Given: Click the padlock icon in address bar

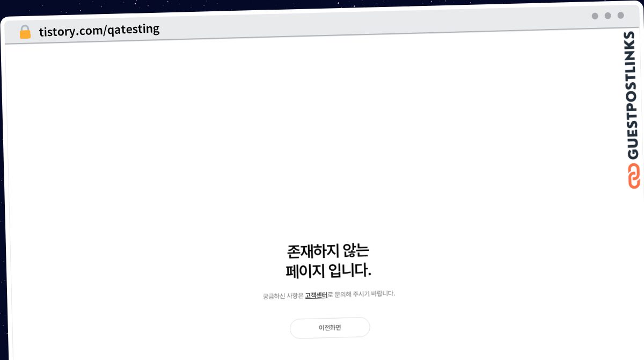Looking at the screenshot, I should pyautogui.click(x=25, y=32).
